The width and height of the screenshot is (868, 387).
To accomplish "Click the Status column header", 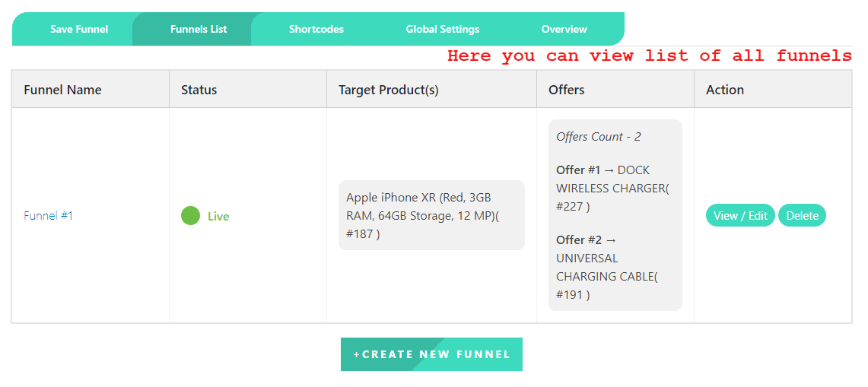I will point(199,90).
